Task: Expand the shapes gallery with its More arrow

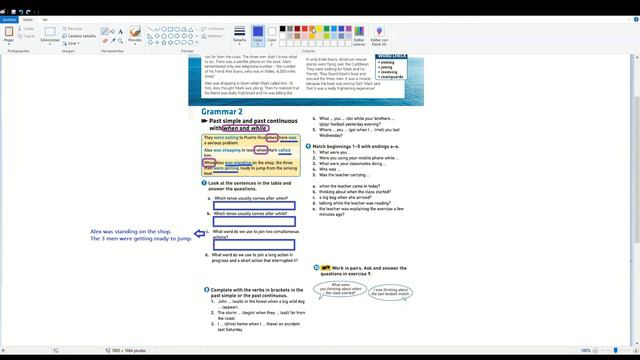Action: click(x=197, y=42)
